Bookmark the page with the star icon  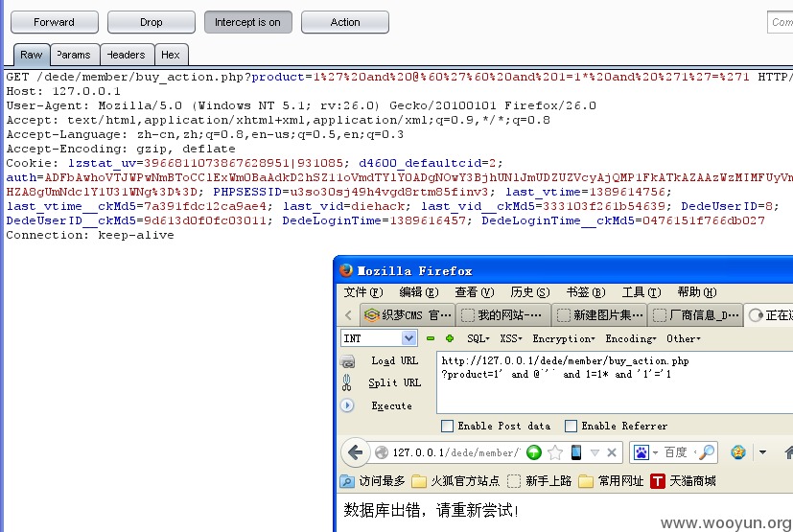coord(555,452)
